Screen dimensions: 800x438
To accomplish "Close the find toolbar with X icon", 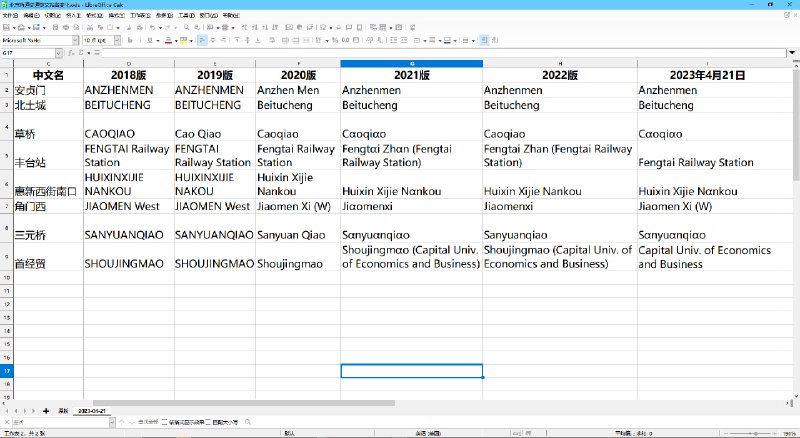I will pos(5,422).
